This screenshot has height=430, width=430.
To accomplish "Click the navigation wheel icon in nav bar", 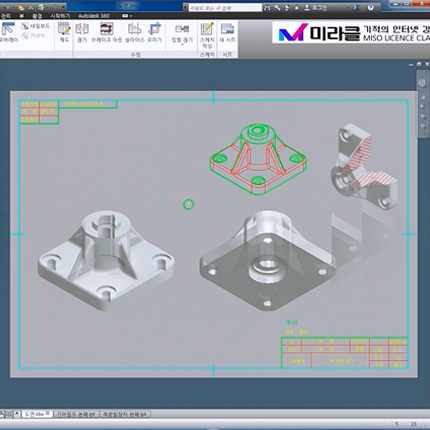I will pyautogui.click(x=422, y=83).
